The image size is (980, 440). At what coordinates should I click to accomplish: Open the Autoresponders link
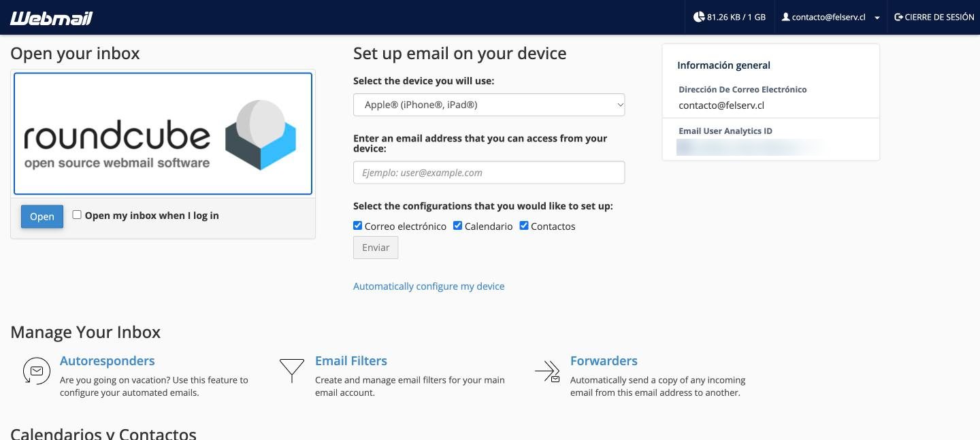coord(108,361)
